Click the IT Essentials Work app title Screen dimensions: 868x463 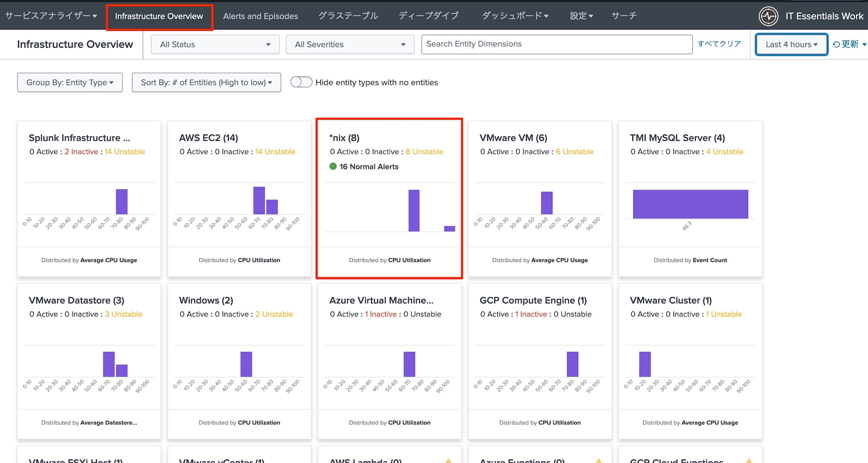click(x=824, y=16)
